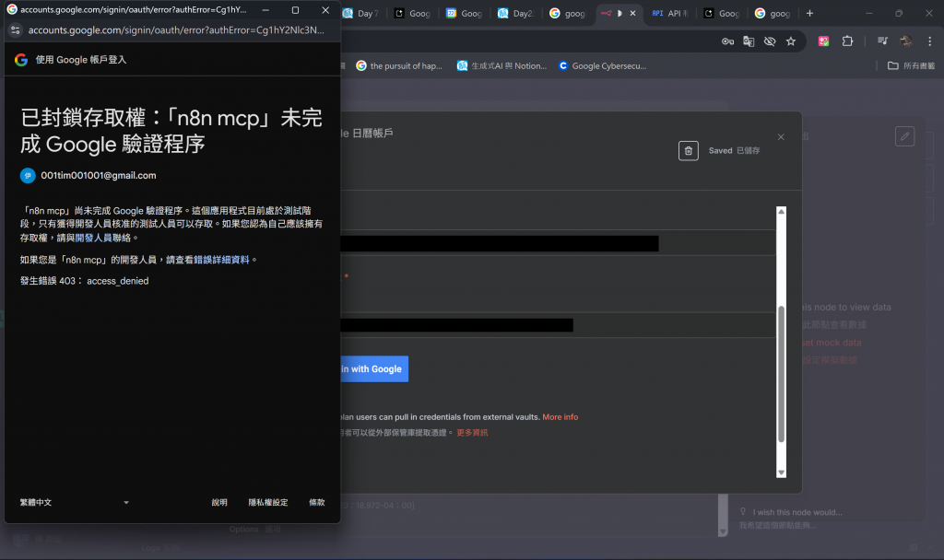Viewport: 944px width, 560px height.
Task: Click the pencil edit icon in output panel
Action: (x=904, y=136)
